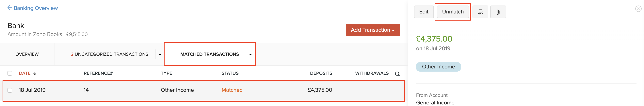Check the 18 Jul 2019 row checkbox
Viewport: 644px width, 106px height.
(x=10, y=90)
